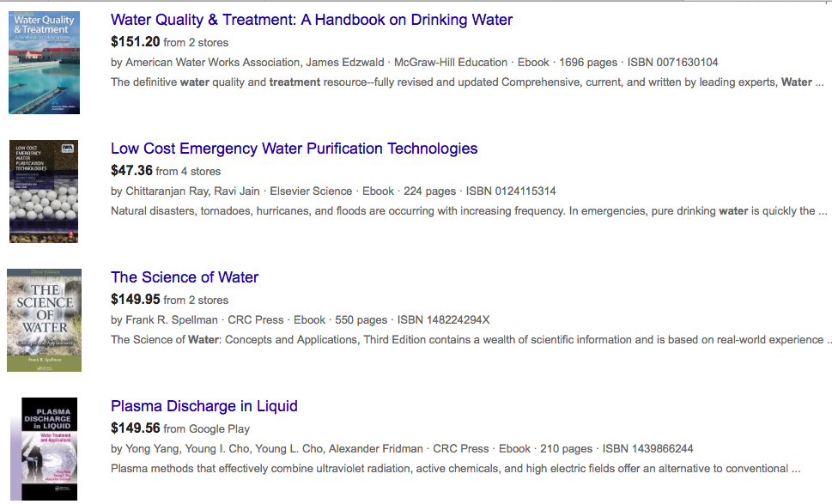Open The Science of Water result
Screen dimensions: 832x504
pyautogui.click(x=184, y=277)
